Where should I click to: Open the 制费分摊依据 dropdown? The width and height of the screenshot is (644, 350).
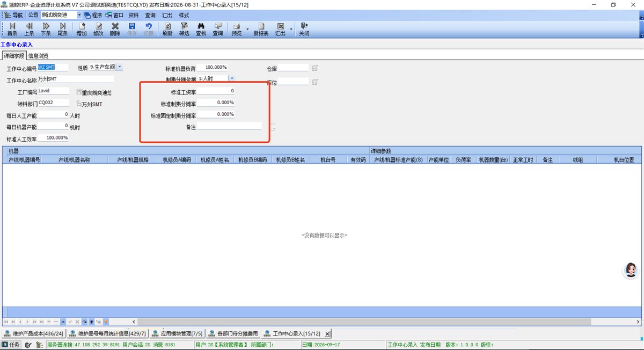(x=231, y=78)
